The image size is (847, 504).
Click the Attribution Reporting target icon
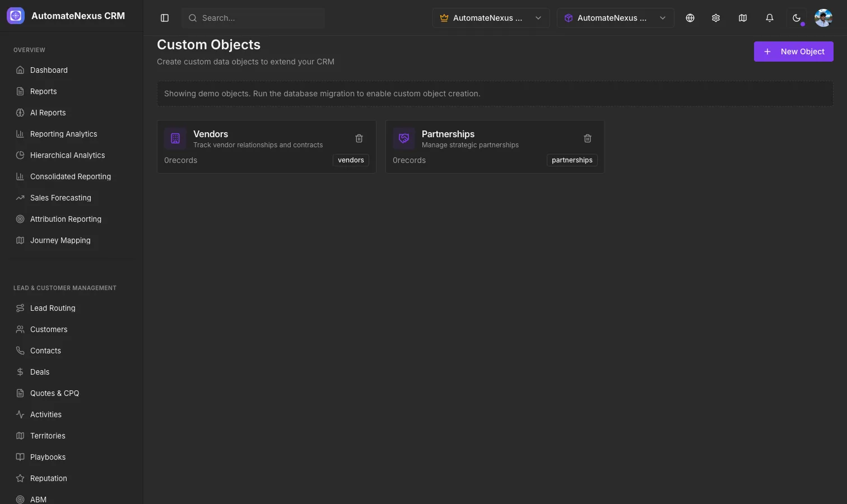point(20,219)
